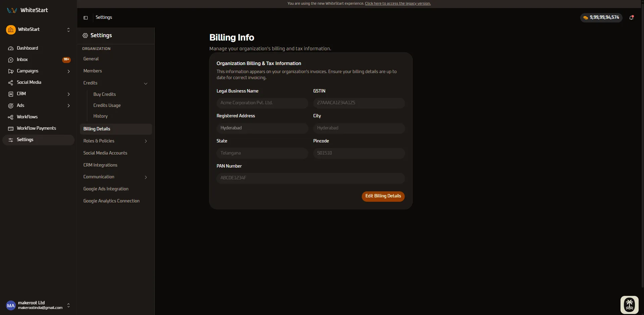644x315 pixels.
Task: Toggle the sidebar panel icon
Action: [x=86, y=18]
